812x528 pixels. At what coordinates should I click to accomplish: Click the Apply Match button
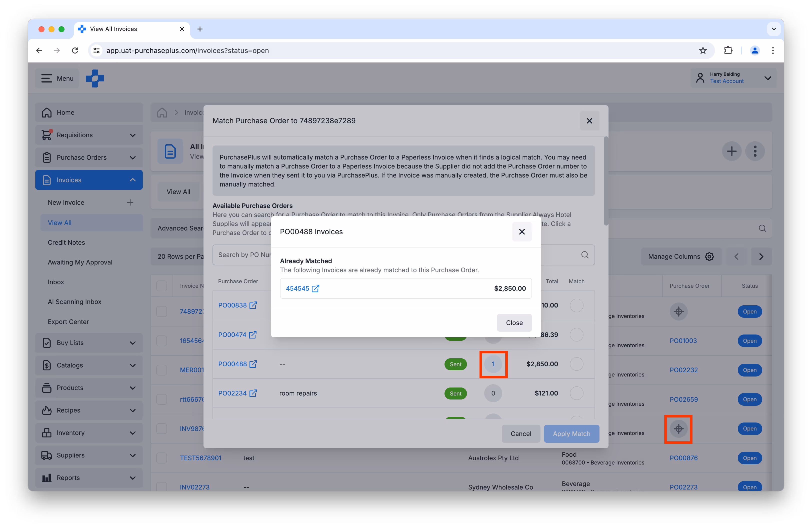571,434
